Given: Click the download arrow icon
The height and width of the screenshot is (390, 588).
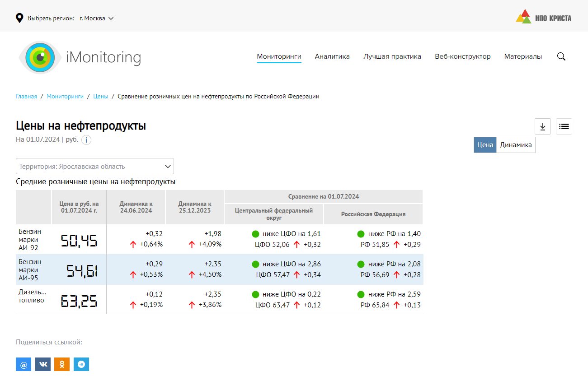Looking at the screenshot, I should click(543, 127).
